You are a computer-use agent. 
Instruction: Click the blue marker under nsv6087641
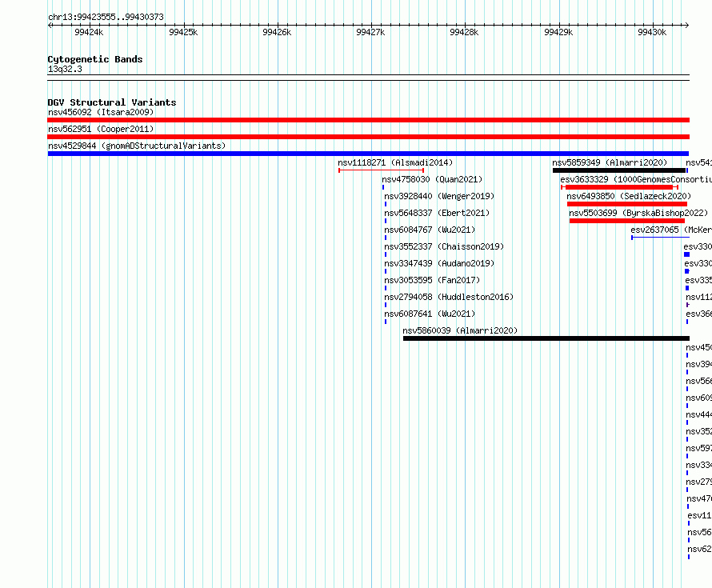pos(386,322)
